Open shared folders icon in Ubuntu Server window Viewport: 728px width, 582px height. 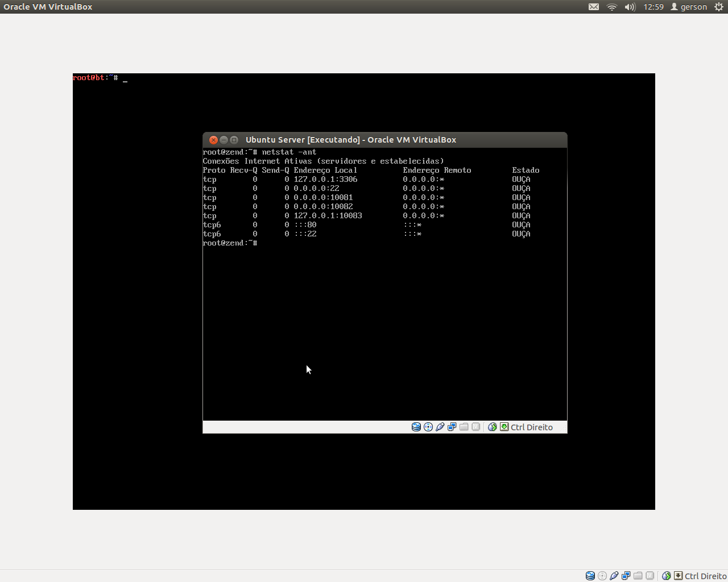[464, 427]
